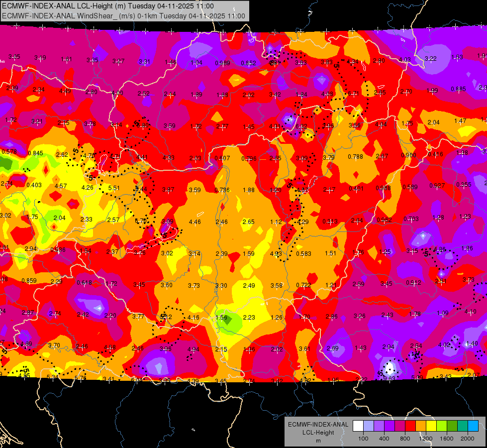Click the wind shear value 0.859

[x=29, y=280]
